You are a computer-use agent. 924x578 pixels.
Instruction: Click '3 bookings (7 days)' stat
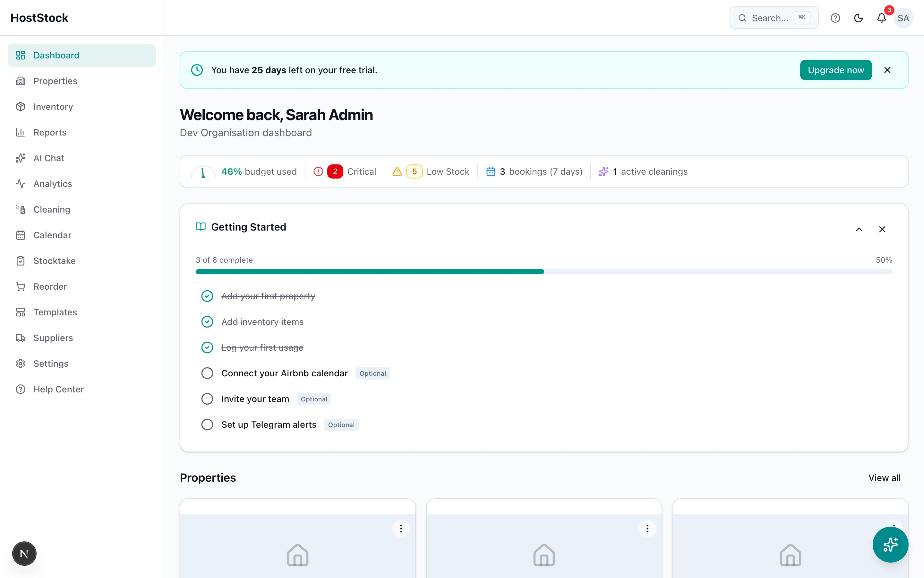click(534, 172)
